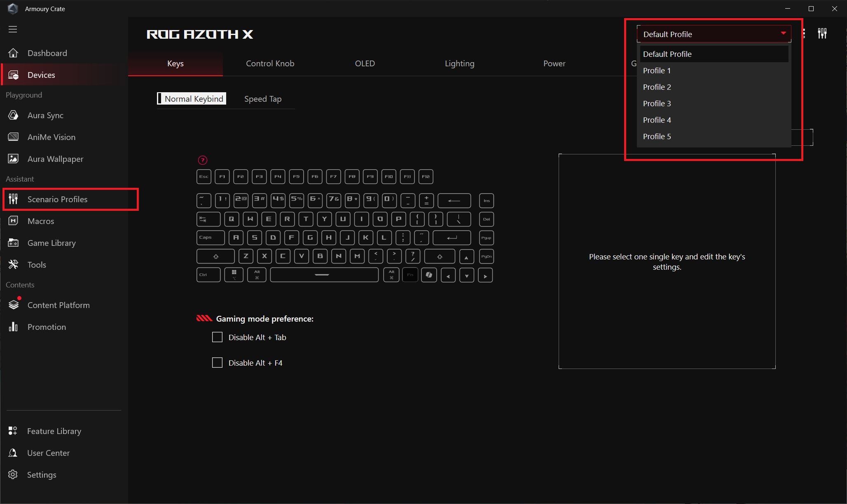
Task: Select the PgDn key on keyboard layout
Action: pyautogui.click(x=487, y=257)
